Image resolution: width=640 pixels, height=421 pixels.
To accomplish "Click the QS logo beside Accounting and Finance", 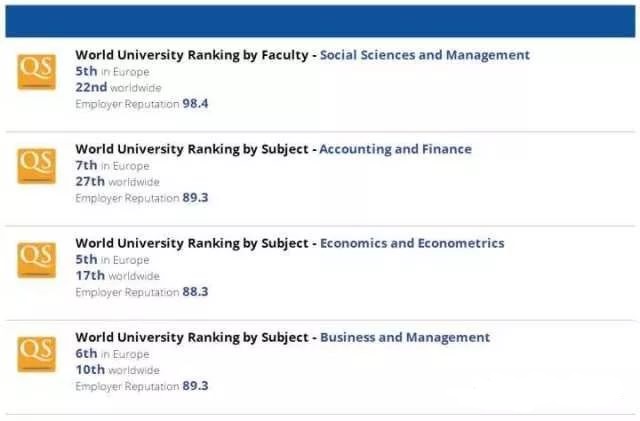I will (x=36, y=166).
